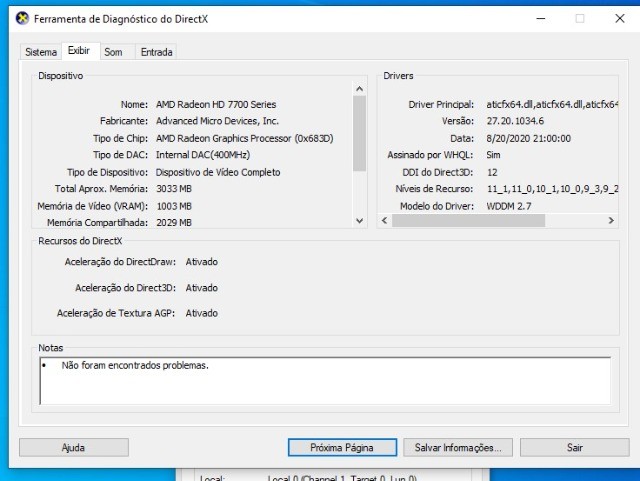640x481 pixels.
Task: Switch to the Sistema tab
Action: 41,52
